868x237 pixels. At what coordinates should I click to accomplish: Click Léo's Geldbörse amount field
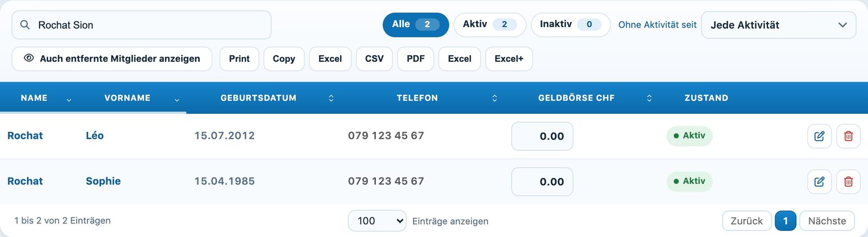[542, 136]
